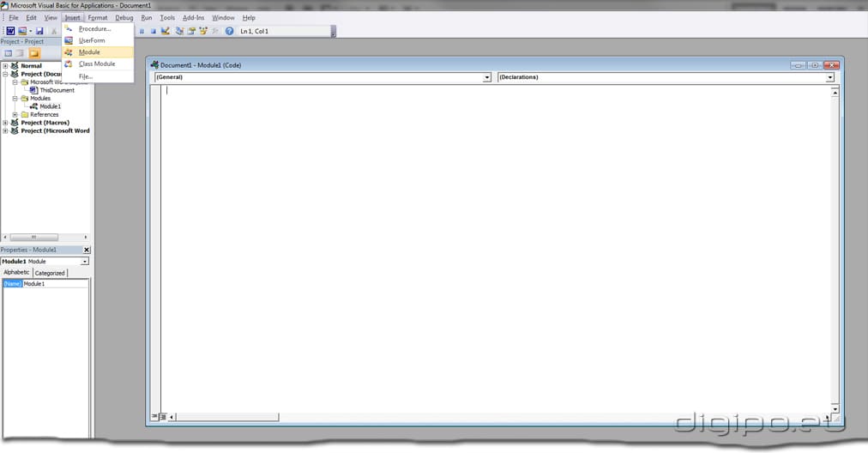Collapse the Microsoft Word Objects folder
The width and height of the screenshot is (868, 453).
point(15,82)
